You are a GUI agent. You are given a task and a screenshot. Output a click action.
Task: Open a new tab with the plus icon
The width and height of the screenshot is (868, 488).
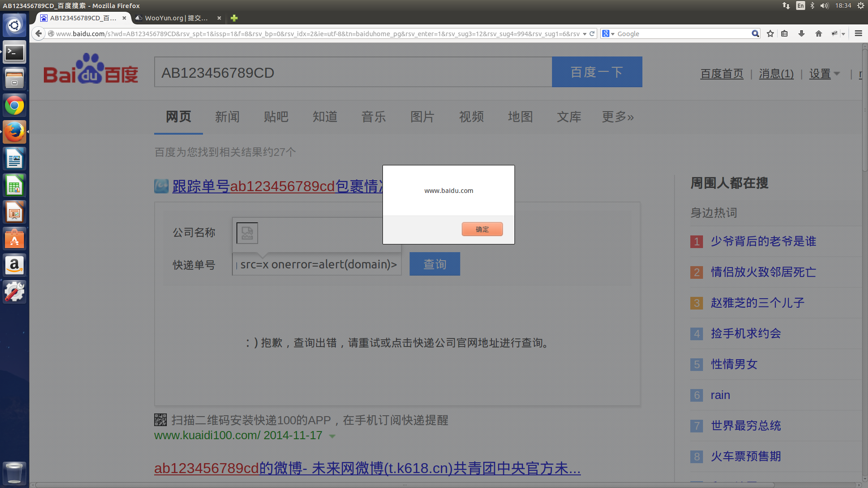(234, 18)
